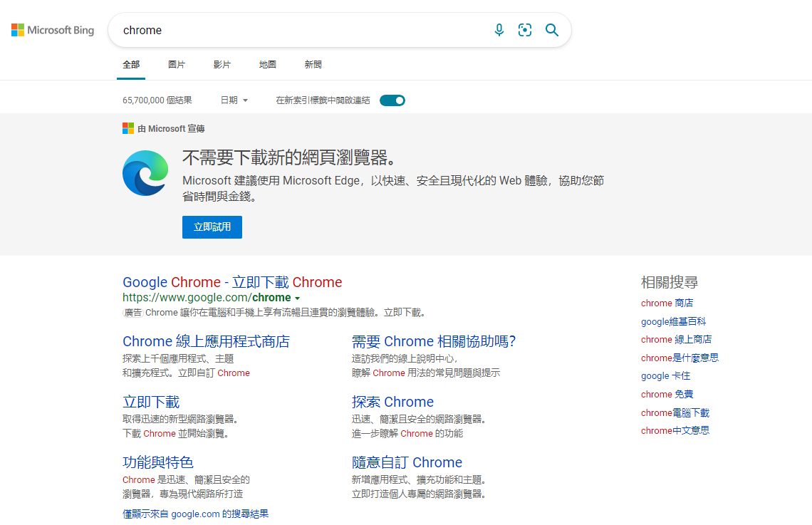Click related search google 卡住
This screenshot has width=812, height=525.
tap(666, 376)
